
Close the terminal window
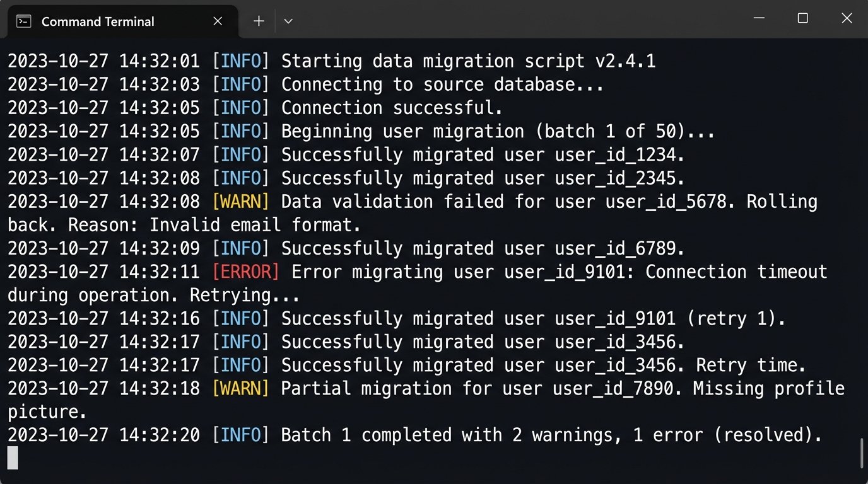[x=847, y=18]
